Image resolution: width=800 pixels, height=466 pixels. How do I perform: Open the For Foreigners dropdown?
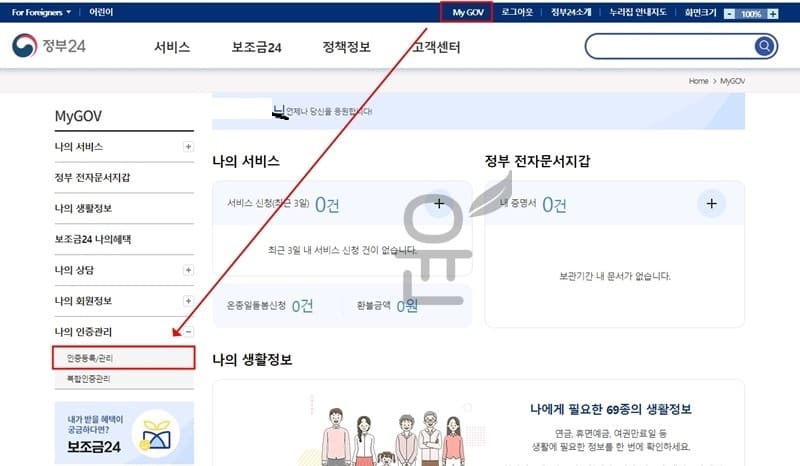tap(41, 12)
